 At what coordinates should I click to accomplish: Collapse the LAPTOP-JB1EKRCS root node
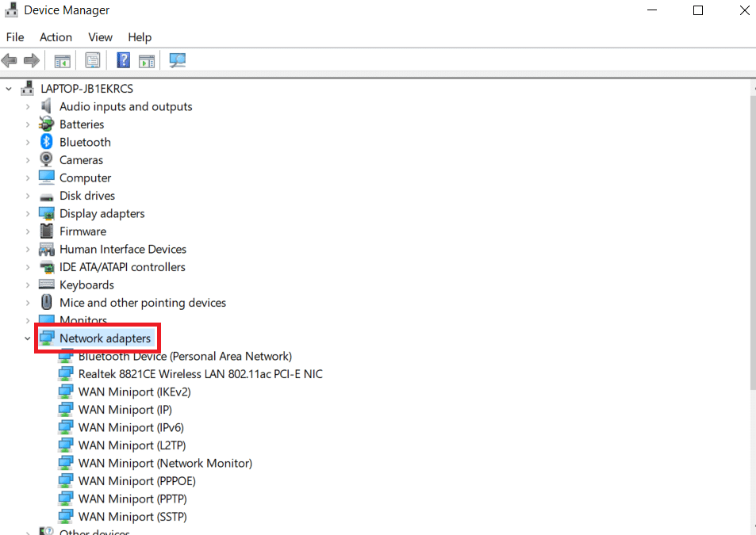coord(9,89)
